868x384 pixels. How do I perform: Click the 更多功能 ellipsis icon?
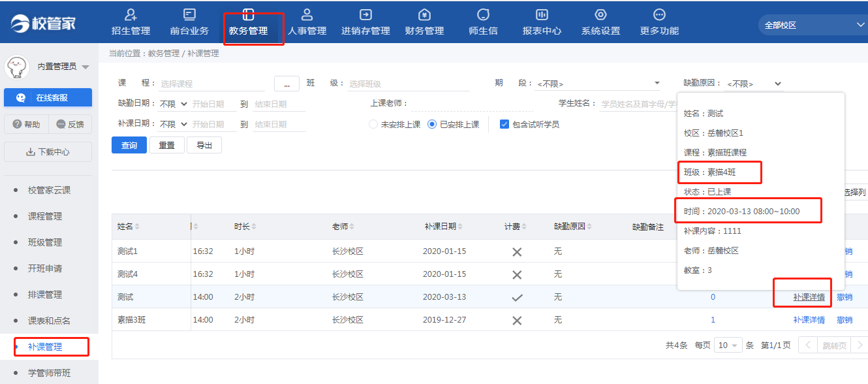tap(659, 14)
